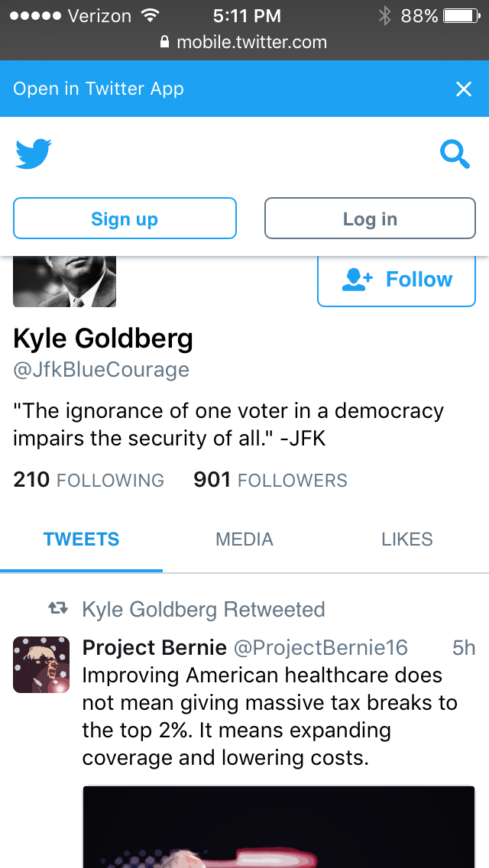Screen dimensions: 489x868
Task: Open search with the magnifying glass
Action: [x=455, y=154]
